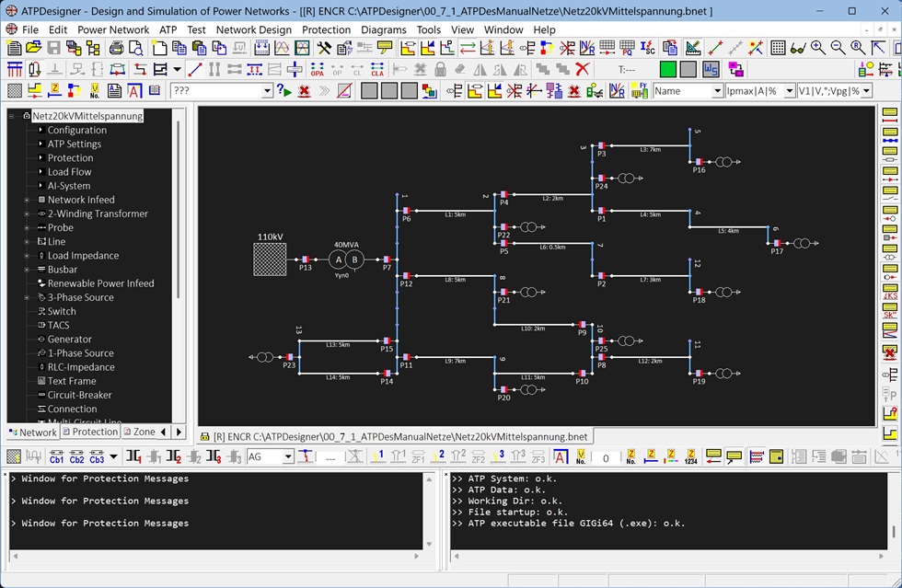Click the red X delete icon
This screenshot has height=588, width=902.
click(582, 70)
